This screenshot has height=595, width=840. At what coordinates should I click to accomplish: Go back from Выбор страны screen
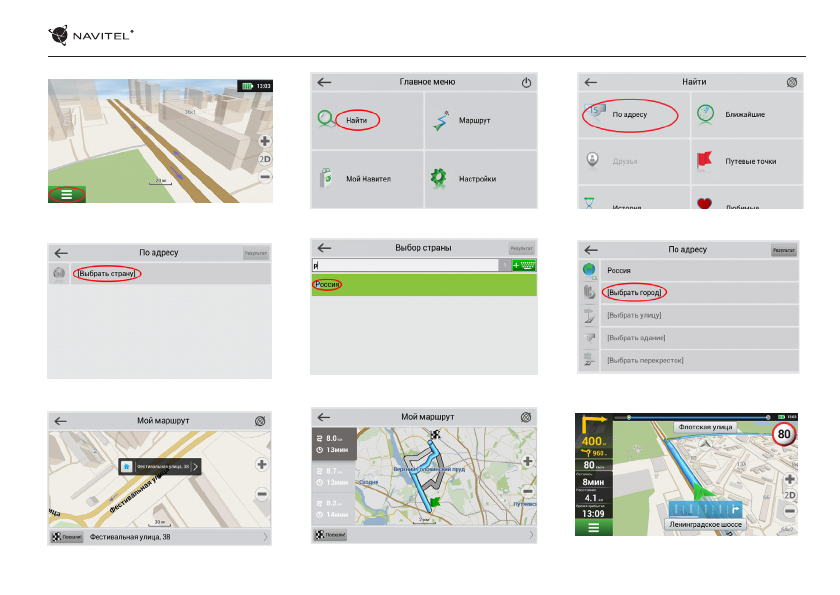[323, 247]
